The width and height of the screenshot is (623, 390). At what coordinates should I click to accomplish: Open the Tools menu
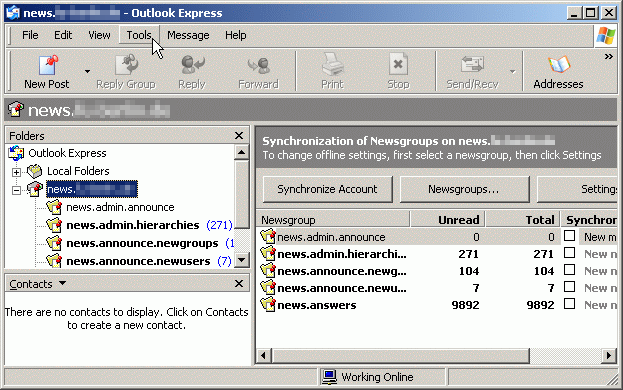click(x=139, y=35)
